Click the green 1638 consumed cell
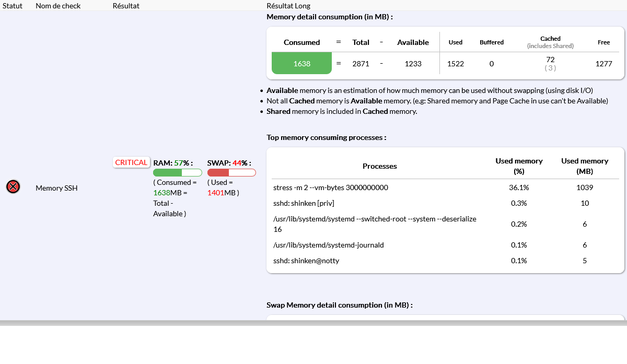The width and height of the screenshot is (627, 364). [301, 64]
